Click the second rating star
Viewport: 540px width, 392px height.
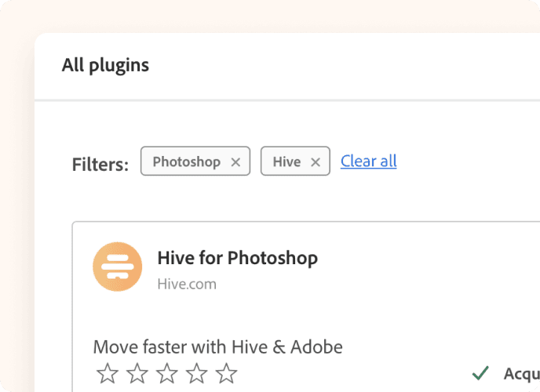(137, 373)
